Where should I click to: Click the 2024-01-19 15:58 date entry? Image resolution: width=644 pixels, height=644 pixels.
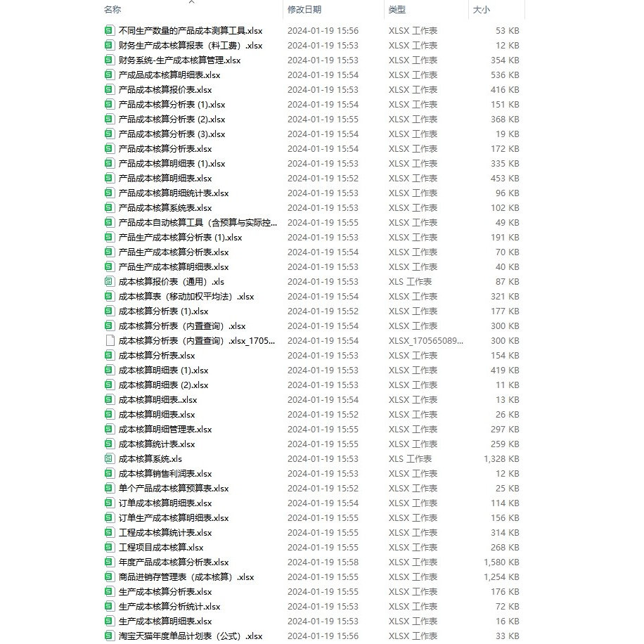tap(323, 562)
